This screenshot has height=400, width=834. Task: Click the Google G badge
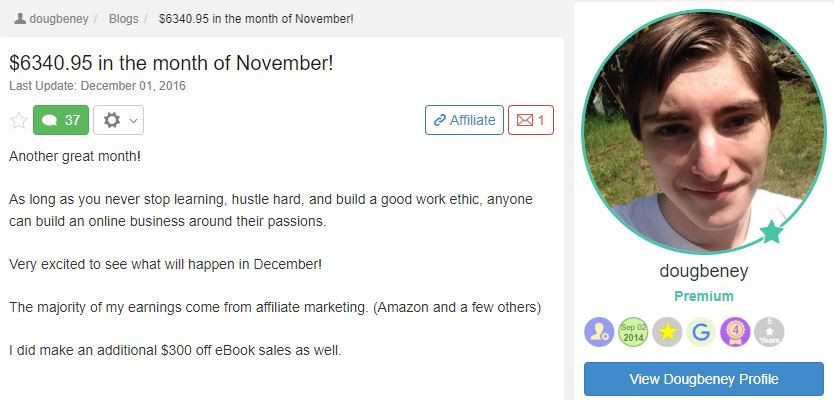click(701, 333)
